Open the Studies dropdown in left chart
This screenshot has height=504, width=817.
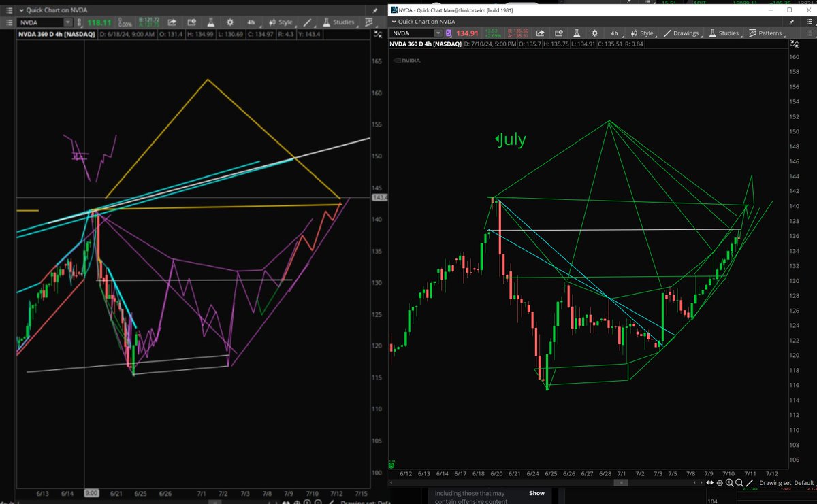pos(340,22)
